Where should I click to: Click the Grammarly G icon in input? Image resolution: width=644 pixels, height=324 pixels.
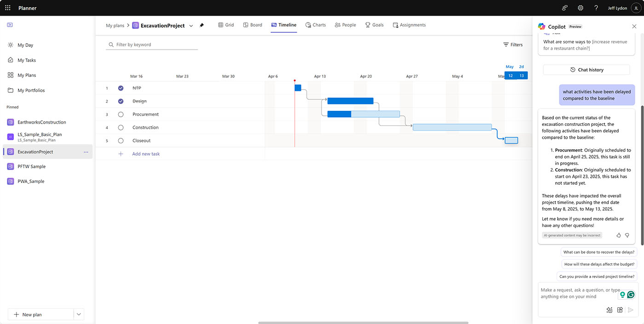coord(631,295)
